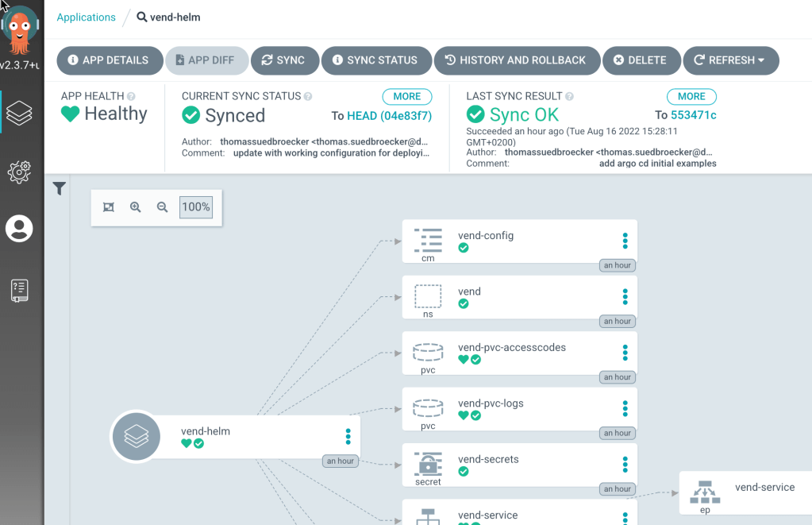This screenshot has width=812, height=525.
Task: Click the zoom out magnifier icon
Action: (x=163, y=207)
